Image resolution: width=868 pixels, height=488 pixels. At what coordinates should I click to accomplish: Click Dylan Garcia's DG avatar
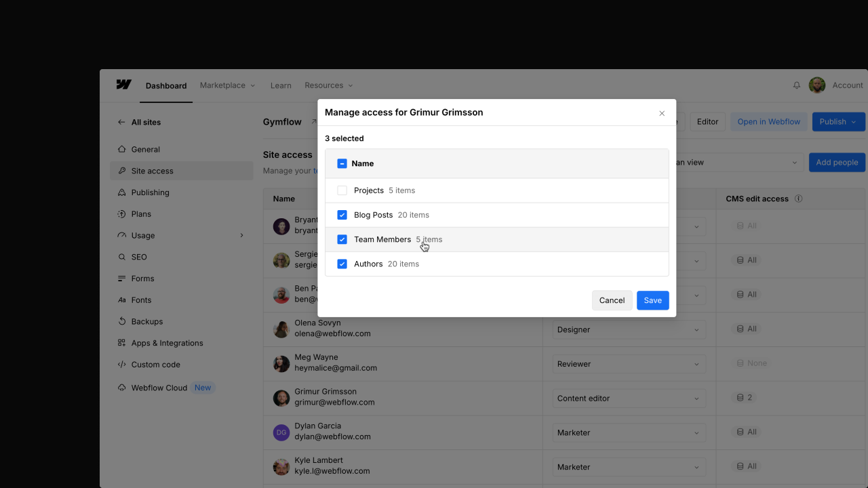(281, 432)
